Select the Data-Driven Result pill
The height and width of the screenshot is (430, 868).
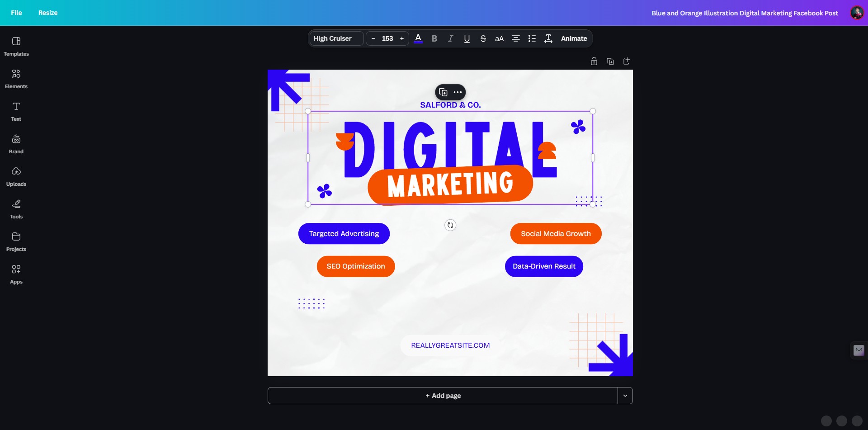point(544,266)
